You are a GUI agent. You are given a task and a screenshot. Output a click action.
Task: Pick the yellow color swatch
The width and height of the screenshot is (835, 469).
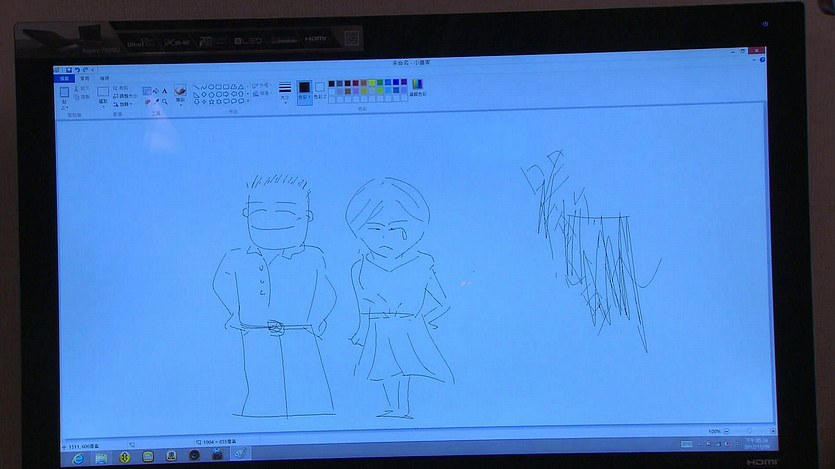click(x=372, y=83)
